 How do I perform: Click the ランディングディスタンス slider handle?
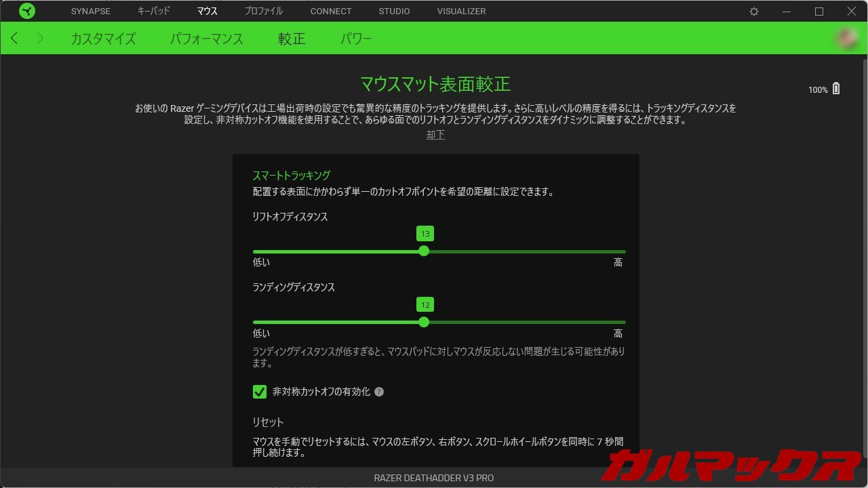[x=424, y=322]
